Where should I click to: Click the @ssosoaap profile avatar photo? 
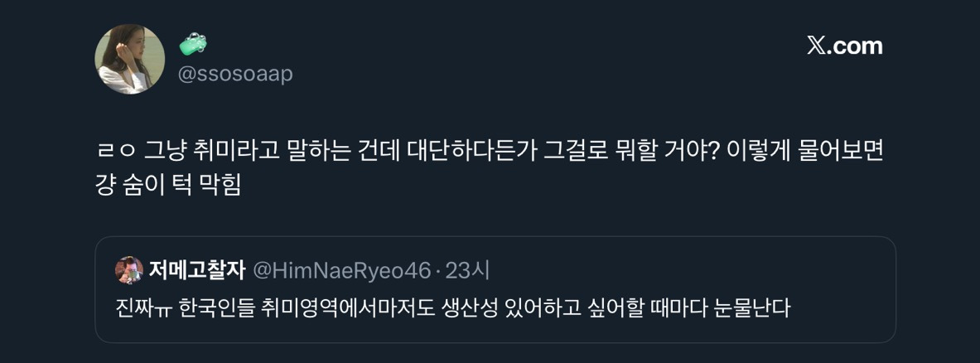coord(130,59)
